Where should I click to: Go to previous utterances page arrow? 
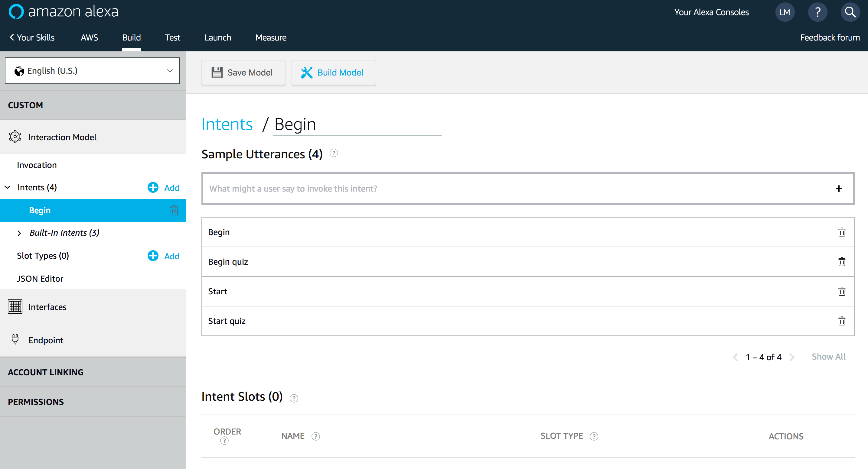tap(735, 357)
